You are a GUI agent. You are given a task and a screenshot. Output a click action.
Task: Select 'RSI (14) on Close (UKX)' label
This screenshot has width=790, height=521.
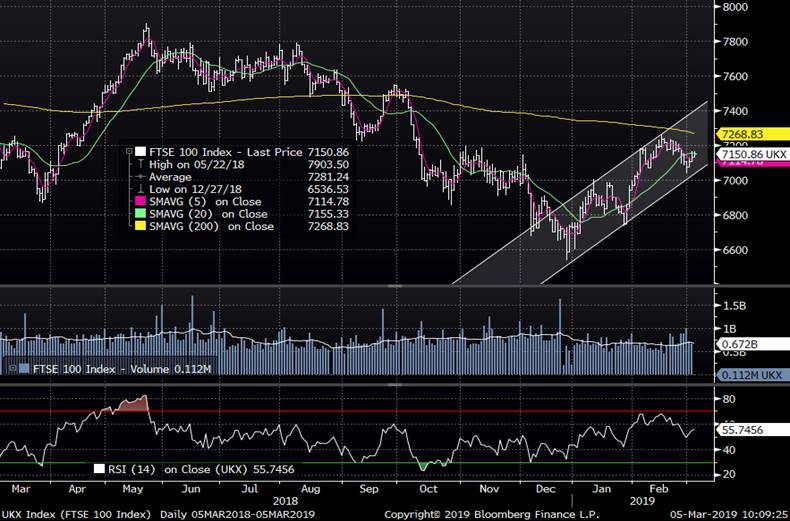click(x=178, y=469)
